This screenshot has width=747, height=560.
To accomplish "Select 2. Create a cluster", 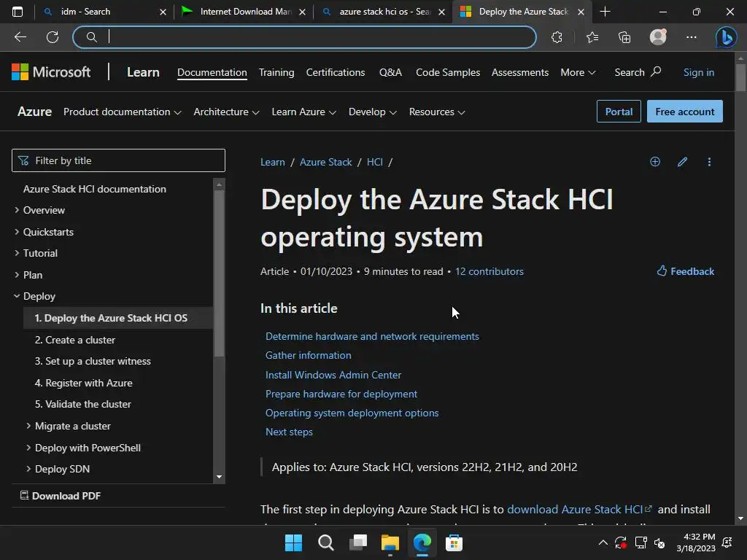I will (75, 340).
